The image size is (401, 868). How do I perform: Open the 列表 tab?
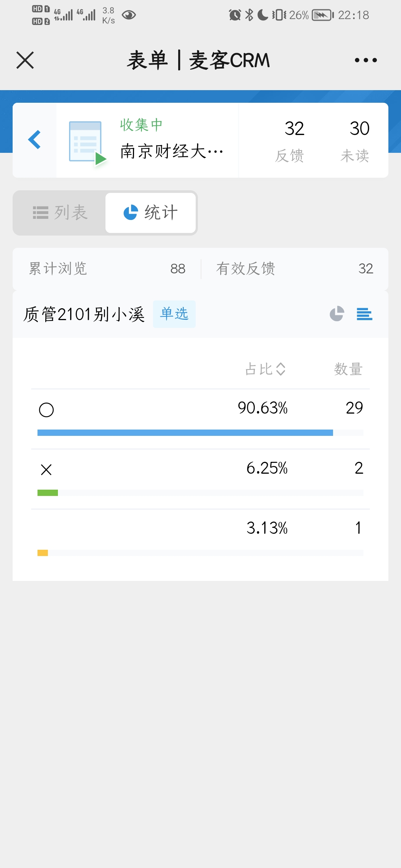click(x=60, y=213)
